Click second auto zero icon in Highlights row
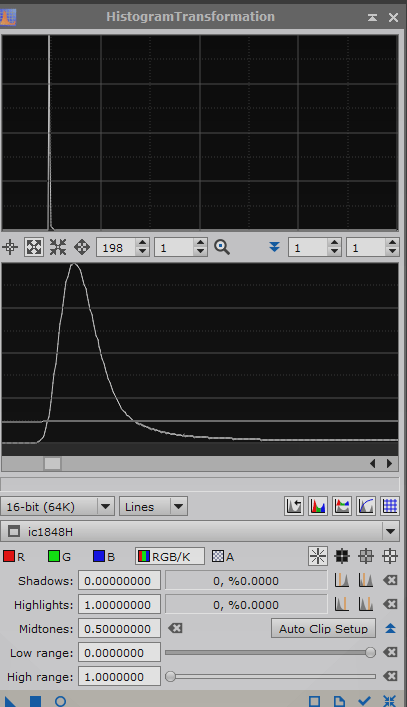This screenshot has height=707, width=407. point(366,604)
